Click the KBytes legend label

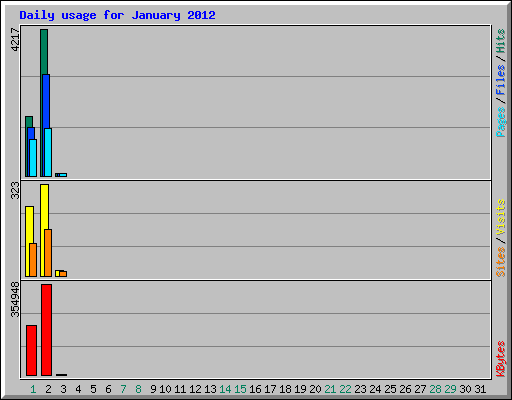pyautogui.click(x=500, y=359)
